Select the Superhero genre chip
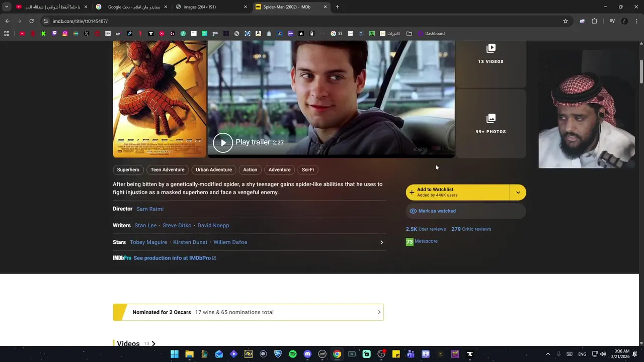Screen dimensions: 644x362 pyautogui.click(x=128, y=170)
